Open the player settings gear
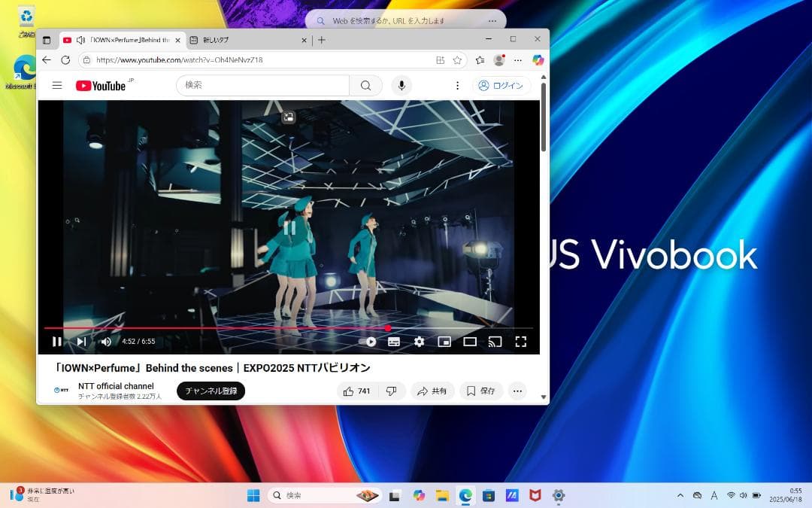This screenshot has width=812, height=508. point(419,341)
